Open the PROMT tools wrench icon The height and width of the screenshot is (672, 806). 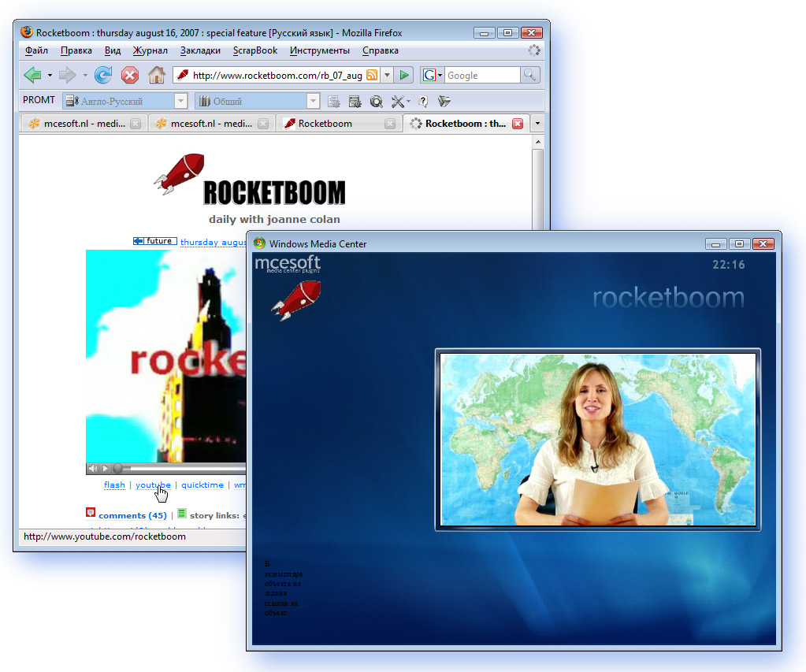tap(397, 102)
